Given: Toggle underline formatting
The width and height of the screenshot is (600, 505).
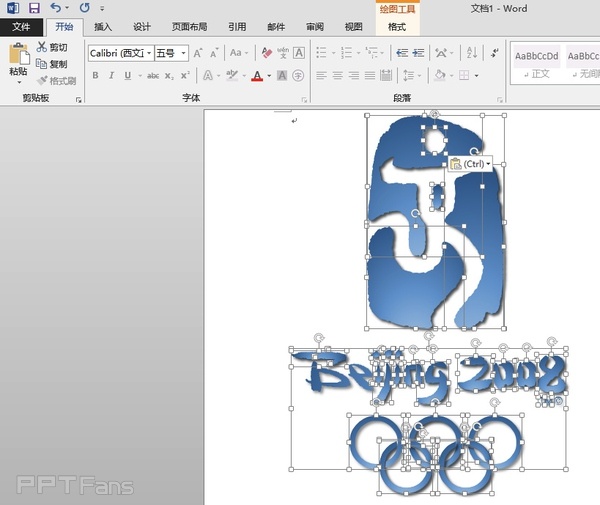Looking at the screenshot, I should pyautogui.click(x=126, y=75).
